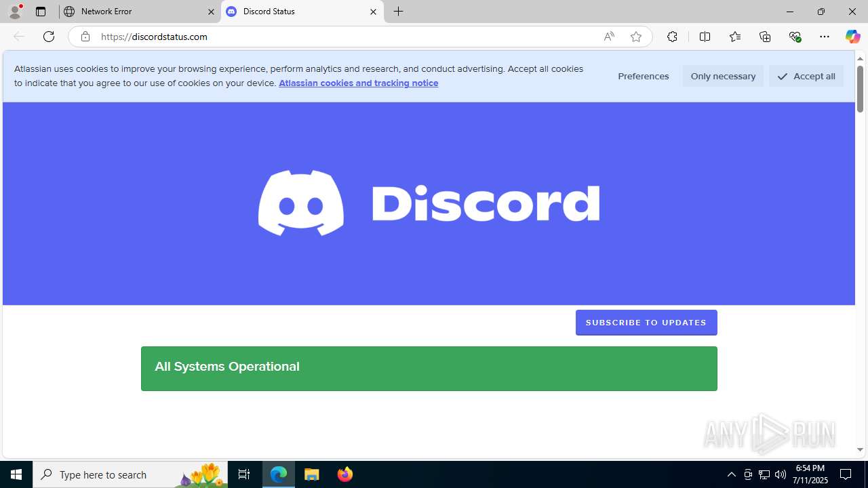Go back to previous page
Image resolution: width=868 pixels, height=488 pixels.
[x=19, y=37]
